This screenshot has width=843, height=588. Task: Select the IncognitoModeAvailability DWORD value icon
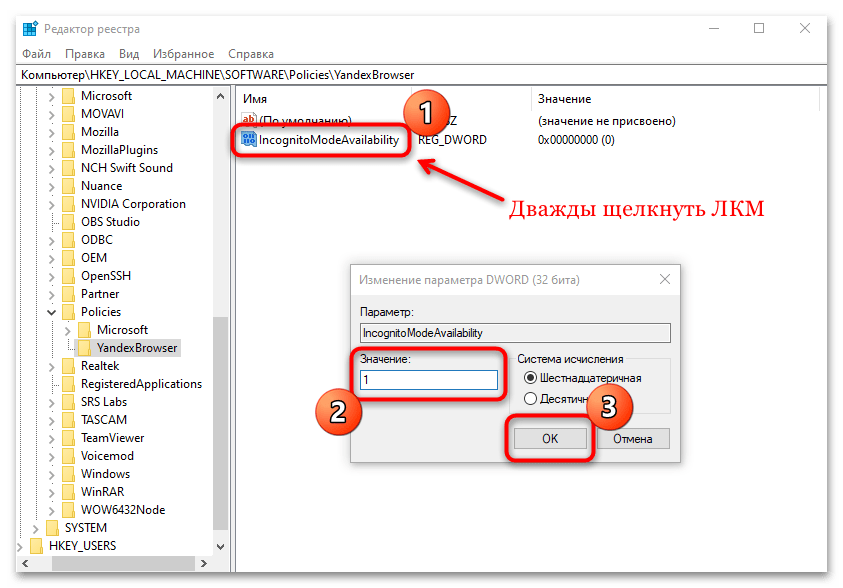click(x=248, y=140)
